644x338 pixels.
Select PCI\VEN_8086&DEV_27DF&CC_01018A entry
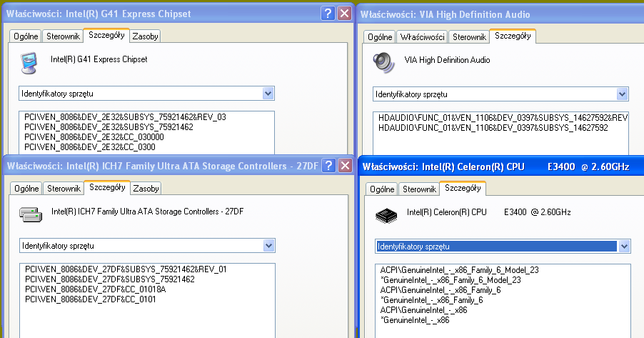click(95, 289)
